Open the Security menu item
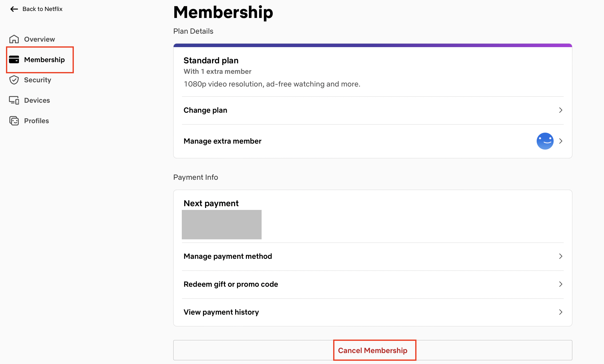Screen dimensions: 604x364 [37, 80]
